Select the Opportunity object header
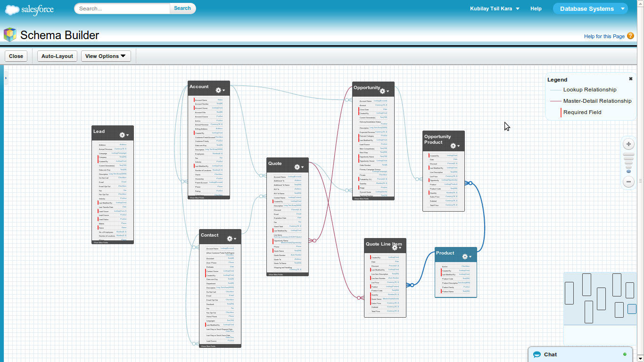The width and height of the screenshot is (644, 362). pos(373,89)
